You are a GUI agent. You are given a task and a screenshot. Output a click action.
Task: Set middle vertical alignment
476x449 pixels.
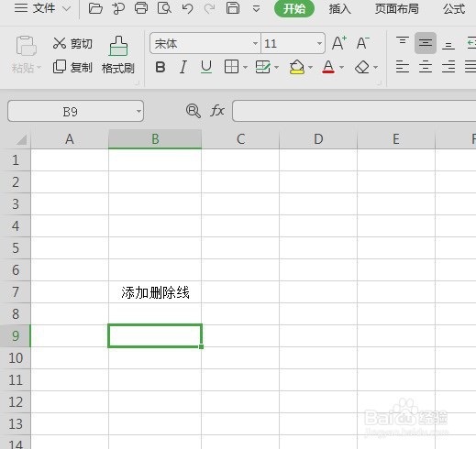tap(426, 43)
